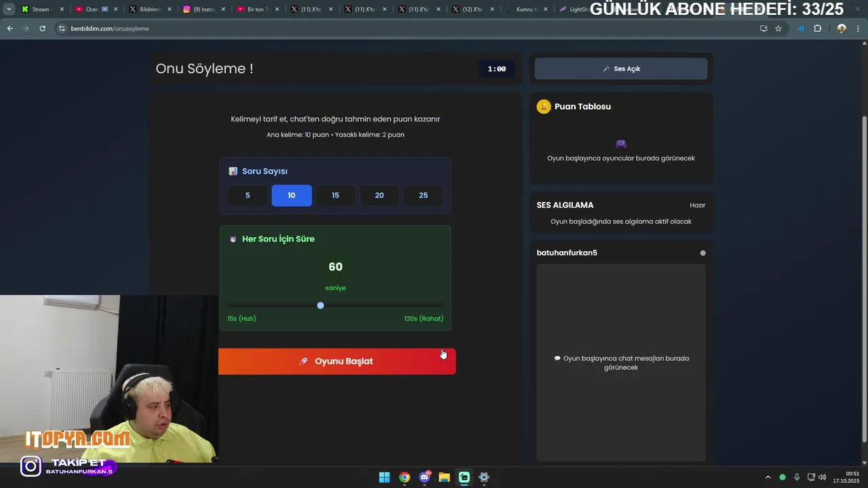Reload the current page

(x=42, y=28)
